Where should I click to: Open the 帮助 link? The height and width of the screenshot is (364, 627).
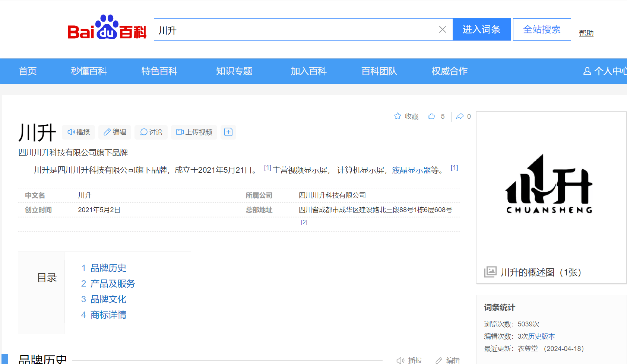tap(586, 33)
